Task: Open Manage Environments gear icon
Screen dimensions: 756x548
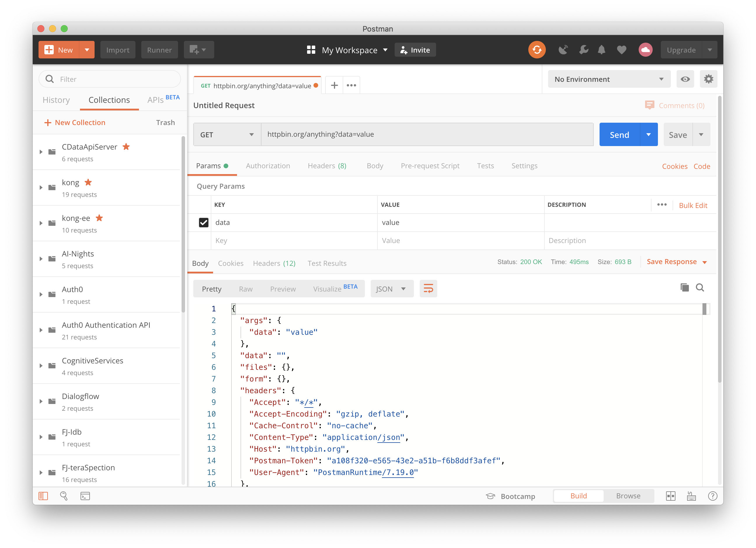Action: tap(708, 79)
